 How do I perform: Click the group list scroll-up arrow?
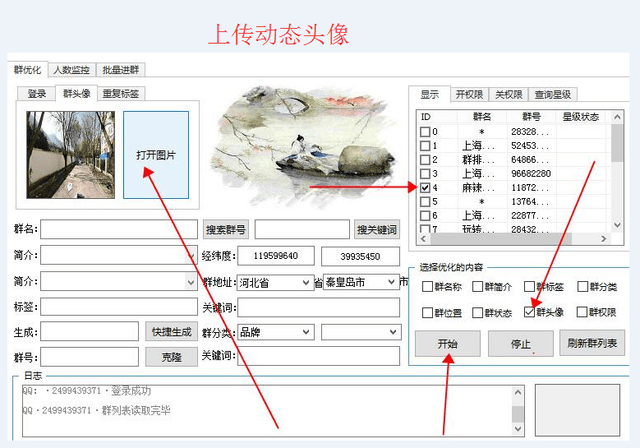(x=617, y=117)
